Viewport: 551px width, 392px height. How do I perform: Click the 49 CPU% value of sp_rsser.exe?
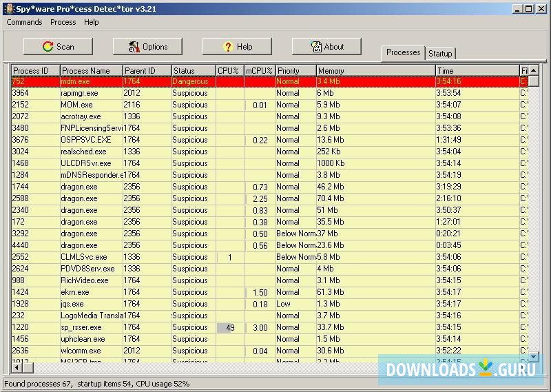click(x=230, y=328)
